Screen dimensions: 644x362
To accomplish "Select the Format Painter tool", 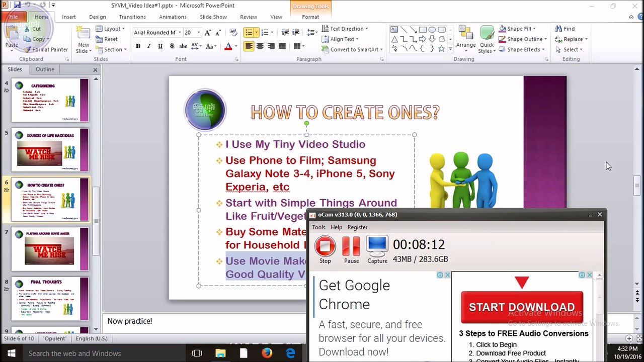I will pyautogui.click(x=46, y=49).
